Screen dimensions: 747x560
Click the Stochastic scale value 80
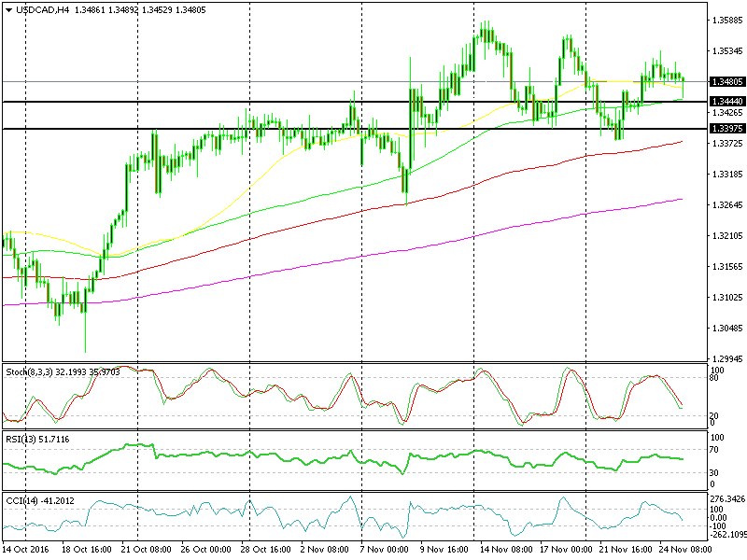pos(714,378)
